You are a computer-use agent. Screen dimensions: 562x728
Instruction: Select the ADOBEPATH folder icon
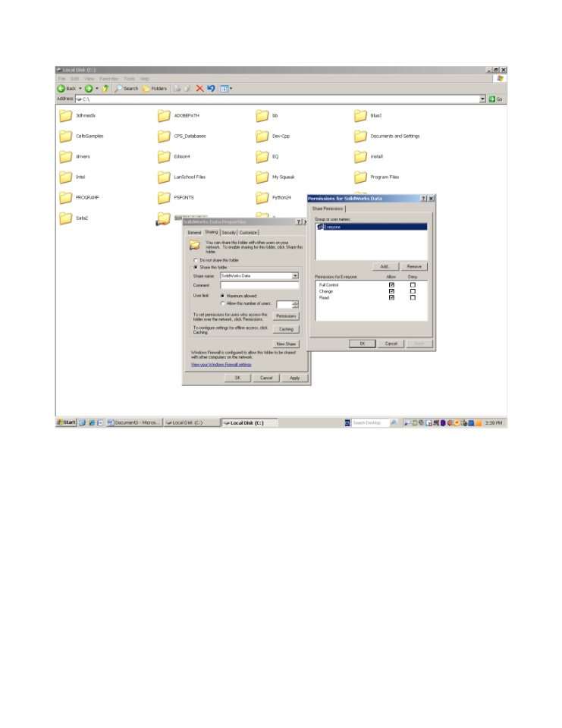pos(164,115)
